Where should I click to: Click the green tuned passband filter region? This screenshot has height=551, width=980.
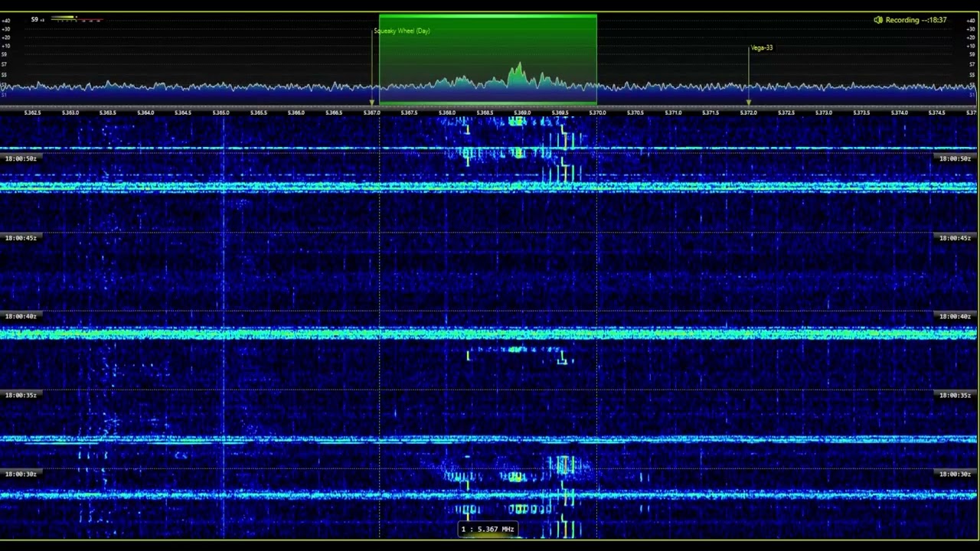click(488, 59)
